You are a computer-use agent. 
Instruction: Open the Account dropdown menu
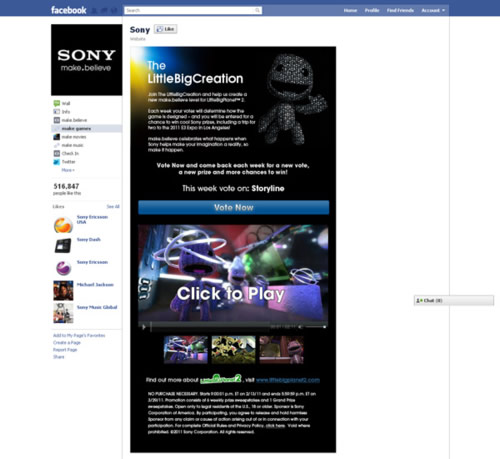(x=433, y=10)
